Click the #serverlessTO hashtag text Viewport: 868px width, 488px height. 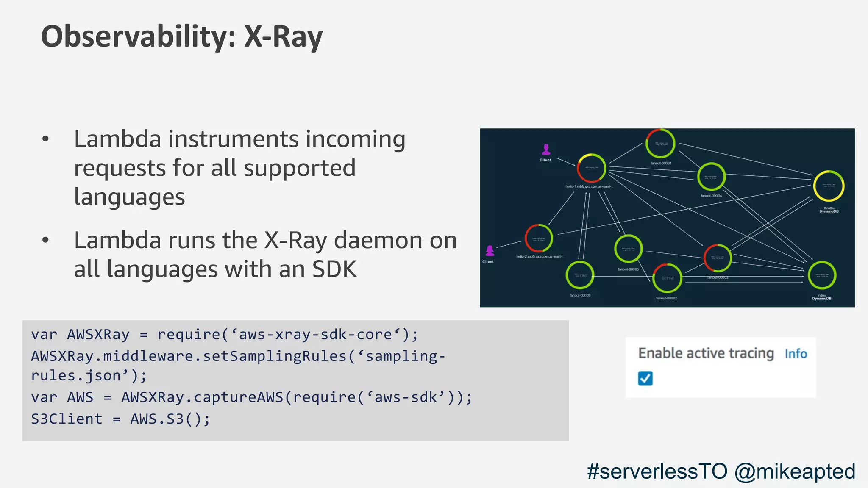[657, 471]
